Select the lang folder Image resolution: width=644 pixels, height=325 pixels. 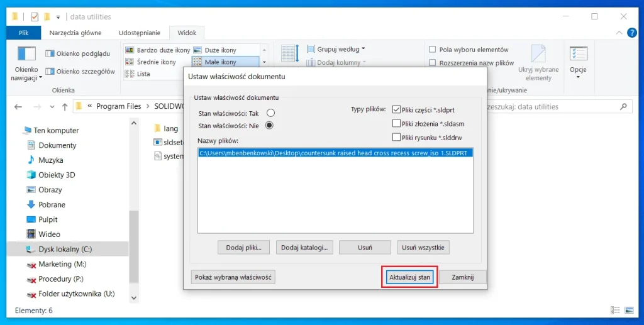[166, 128]
